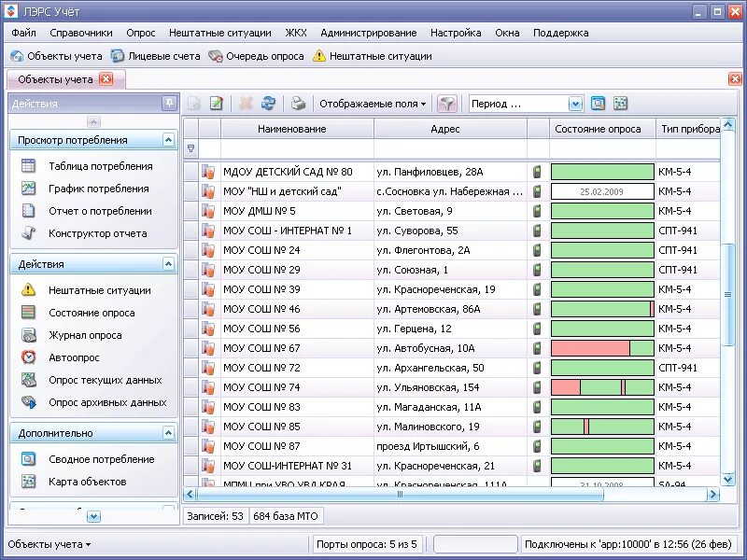Image resolution: width=747 pixels, height=560 pixels.
Task: Open the Период combo box arrow
Action: (x=575, y=104)
